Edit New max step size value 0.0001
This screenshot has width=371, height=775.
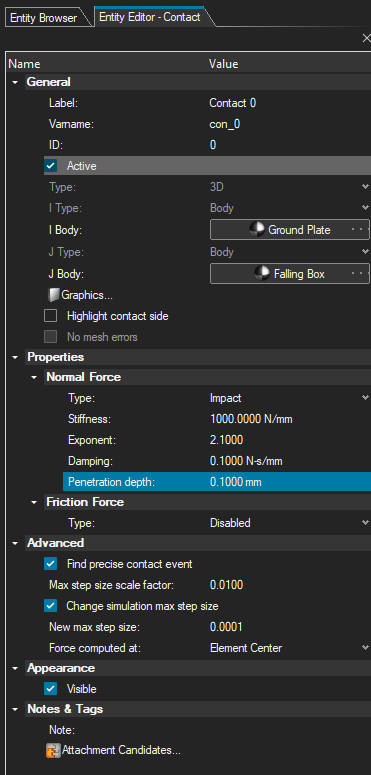[x=226, y=627]
